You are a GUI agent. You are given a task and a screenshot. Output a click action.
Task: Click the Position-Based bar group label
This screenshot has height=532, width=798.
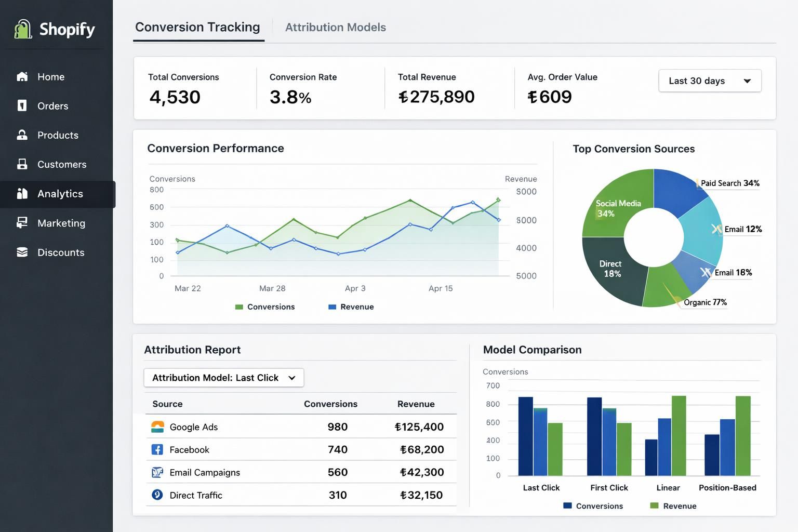coord(727,488)
